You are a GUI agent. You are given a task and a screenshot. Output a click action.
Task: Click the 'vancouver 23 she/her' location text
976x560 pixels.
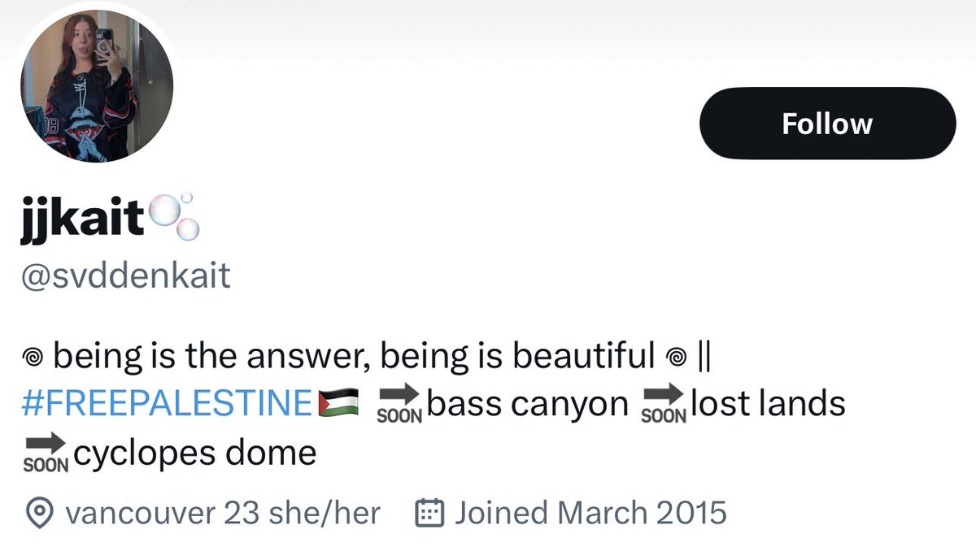coord(222,513)
